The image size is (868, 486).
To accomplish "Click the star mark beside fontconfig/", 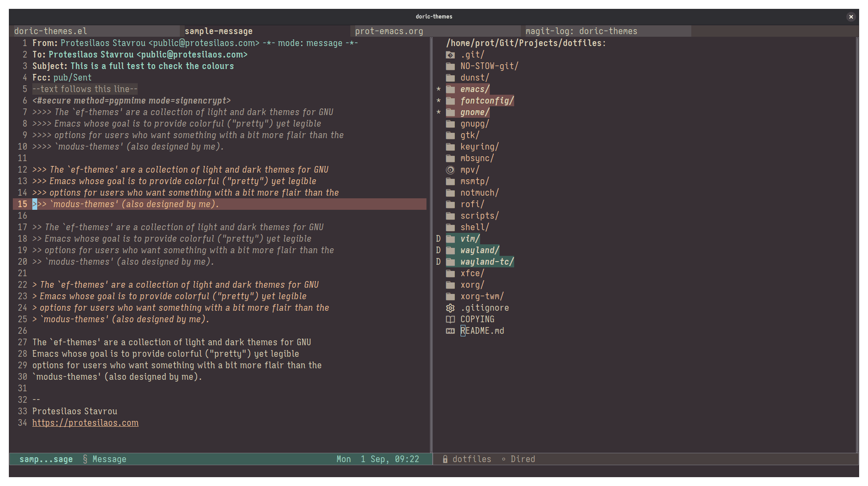I will pyautogui.click(x=438, y=101).
